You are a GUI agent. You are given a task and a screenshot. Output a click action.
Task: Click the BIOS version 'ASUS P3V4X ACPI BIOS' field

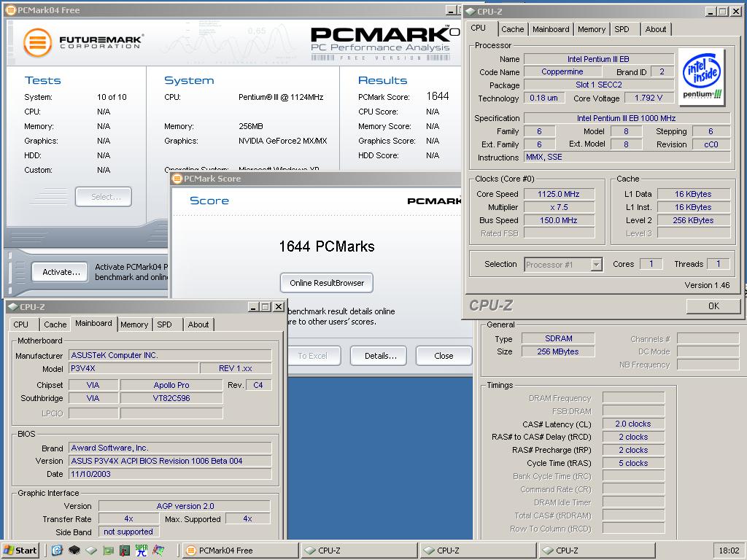[x=170, y=461]
